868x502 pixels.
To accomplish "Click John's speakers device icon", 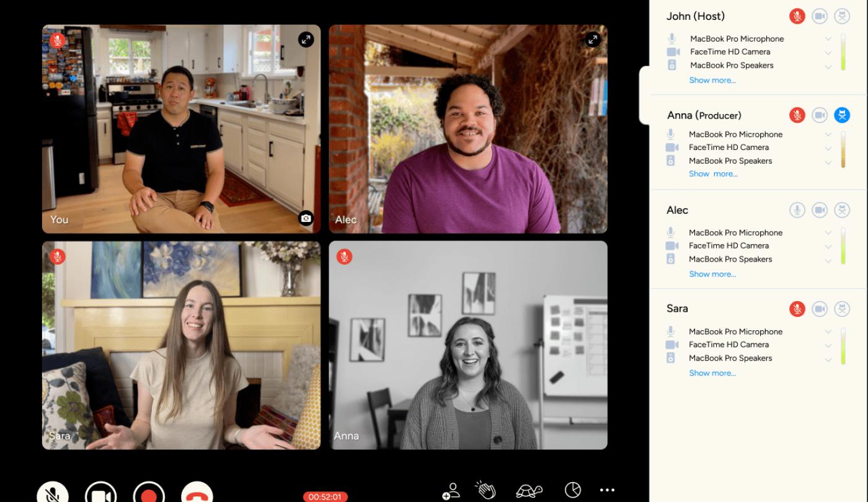I will pyautogui.click(x=671, y=65).
